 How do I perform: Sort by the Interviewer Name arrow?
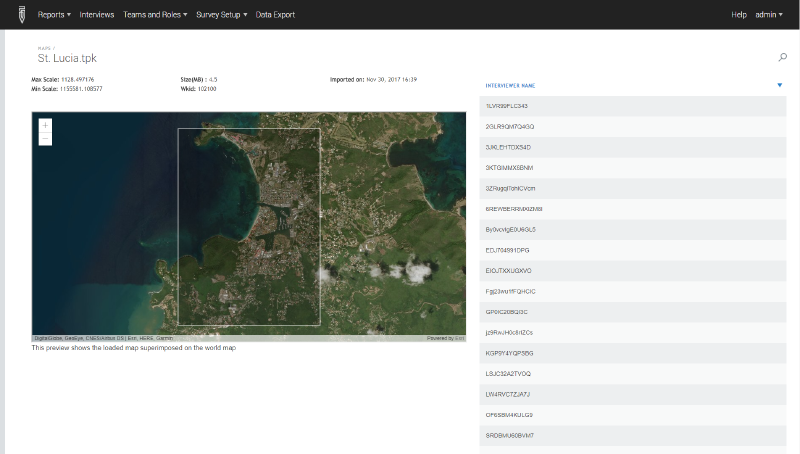(779, 85)
